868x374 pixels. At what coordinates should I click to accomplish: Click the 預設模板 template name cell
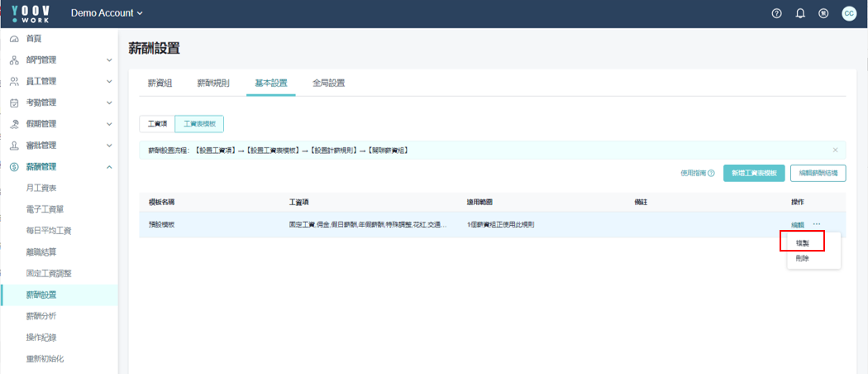click(162, 224)
